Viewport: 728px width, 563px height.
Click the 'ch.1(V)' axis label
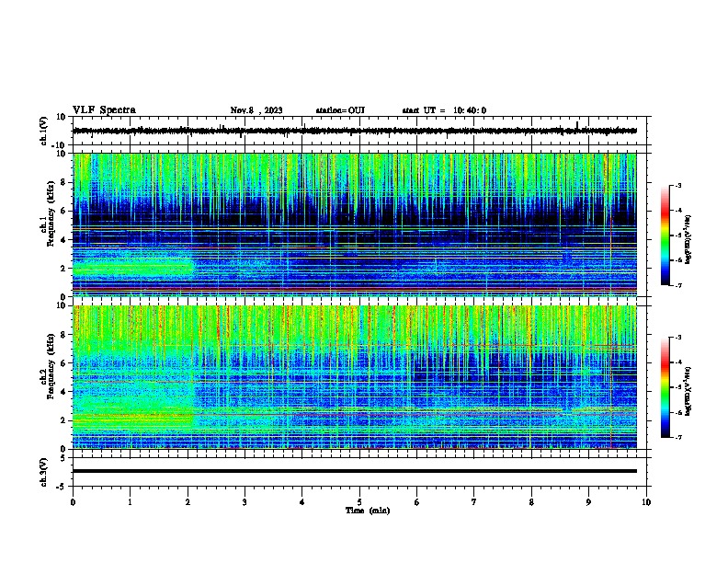pos(44,131)
